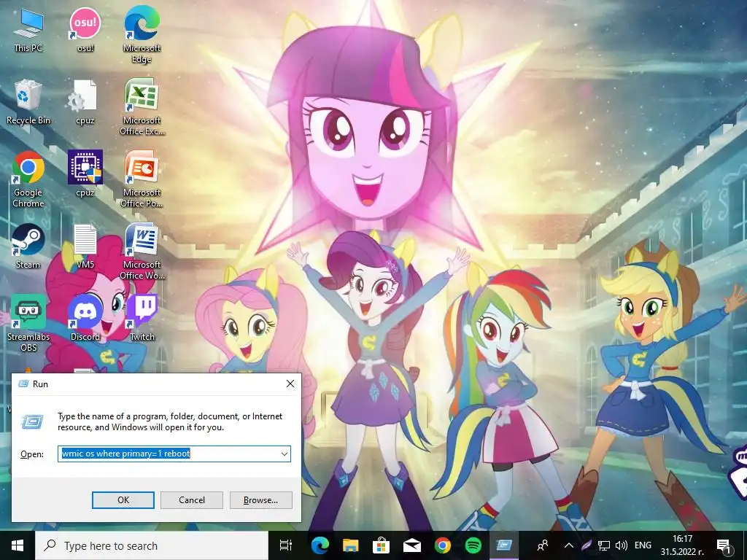Click OK in the Run dialog

[123, 500]
